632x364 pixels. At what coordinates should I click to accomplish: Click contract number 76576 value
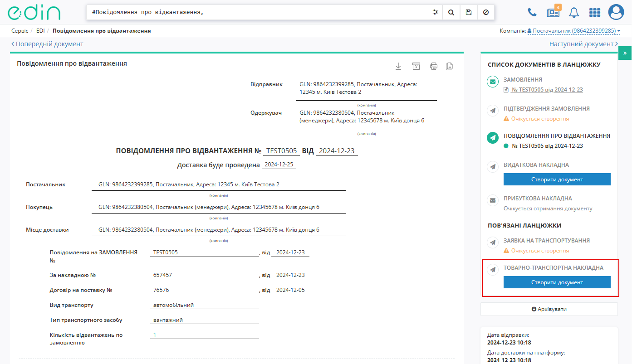pos(204,290)
